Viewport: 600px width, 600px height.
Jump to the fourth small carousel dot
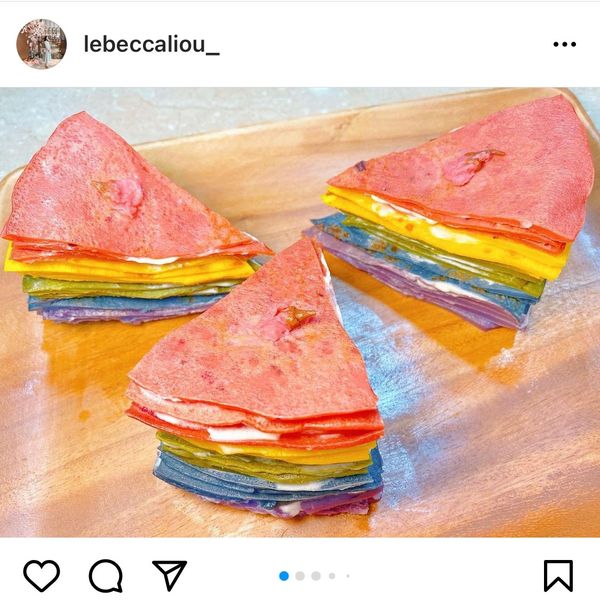[332, 576]
